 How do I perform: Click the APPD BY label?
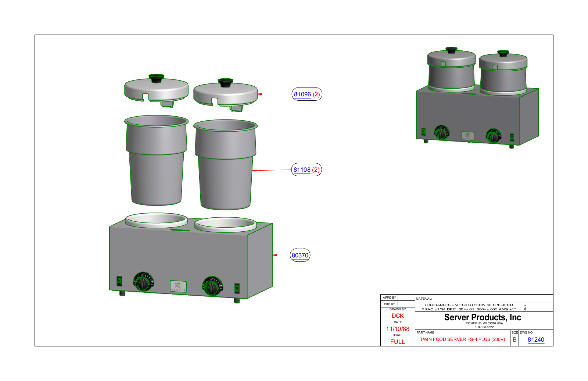[x=389, y=298]
